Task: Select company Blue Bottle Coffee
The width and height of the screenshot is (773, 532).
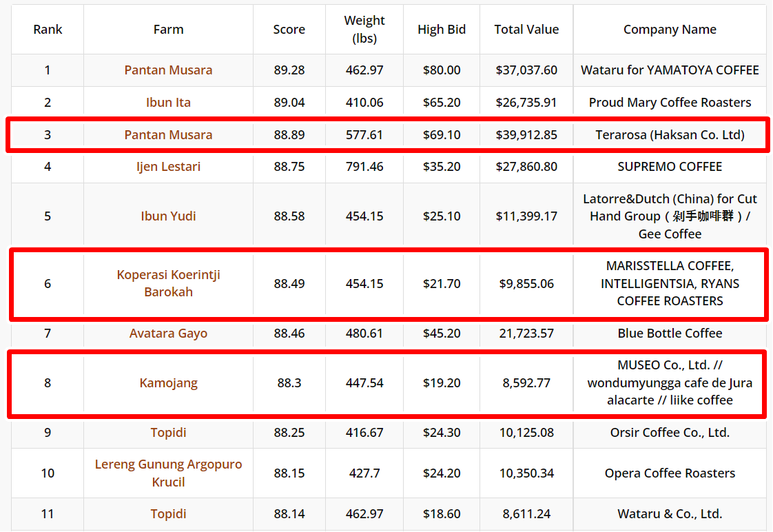Action: tap(670, 334)
